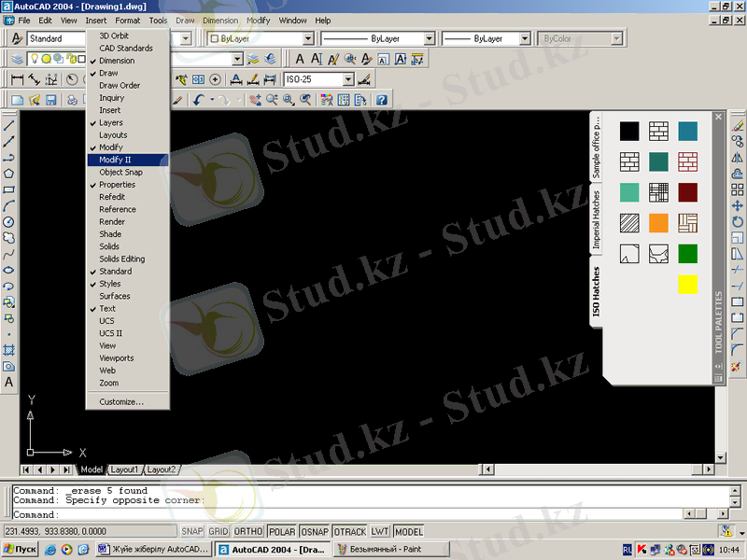The height and width of the screenshot is (560, 747).
Task: Click the Undo arrow icon
Action: 199,100
